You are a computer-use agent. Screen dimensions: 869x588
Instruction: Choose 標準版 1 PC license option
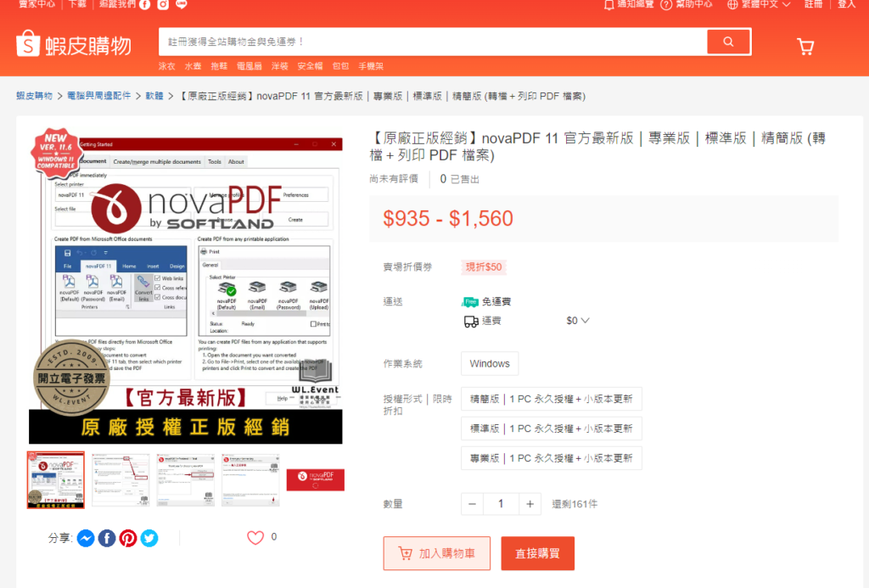[x=552, y=428]
